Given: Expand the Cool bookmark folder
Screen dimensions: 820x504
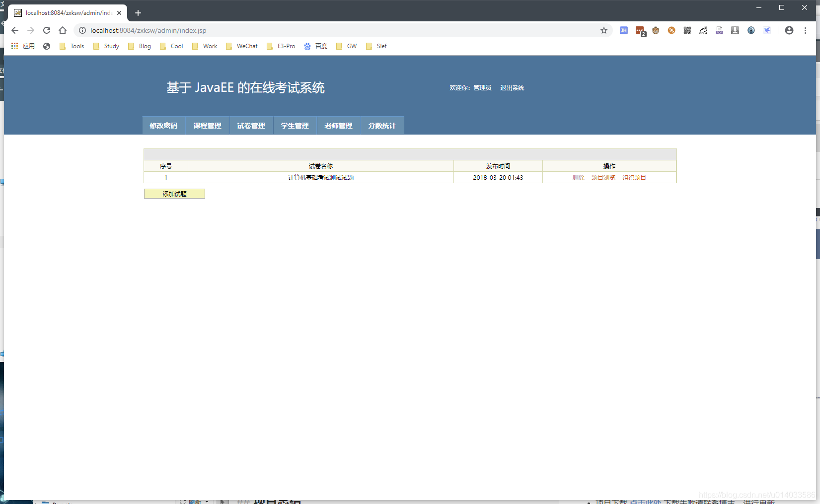Looking at the screenshot, I should click(x=171, y=46).
